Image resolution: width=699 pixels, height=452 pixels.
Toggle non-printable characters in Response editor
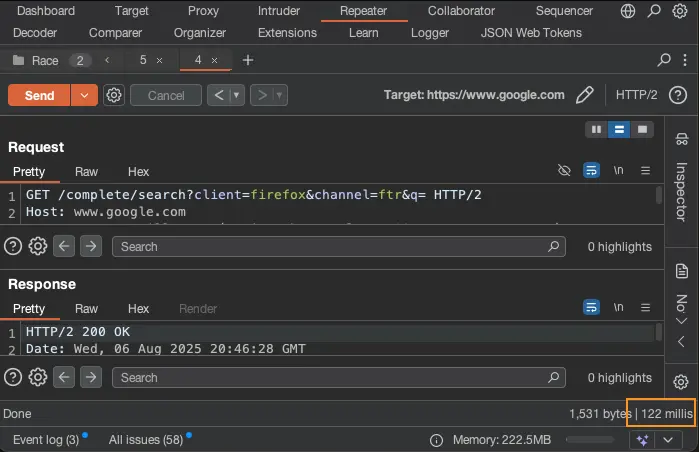tap(618, 308)
